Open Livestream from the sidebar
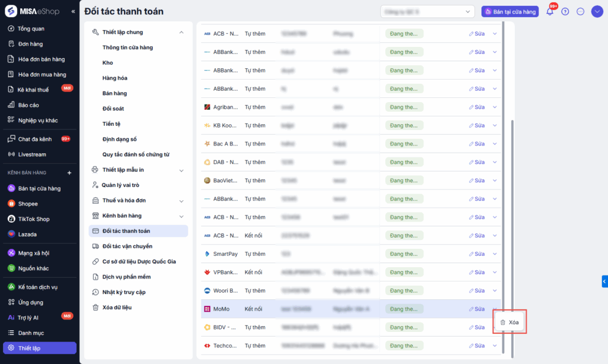Viewport: 608px width, 364px height. click(x=32, y=154)
